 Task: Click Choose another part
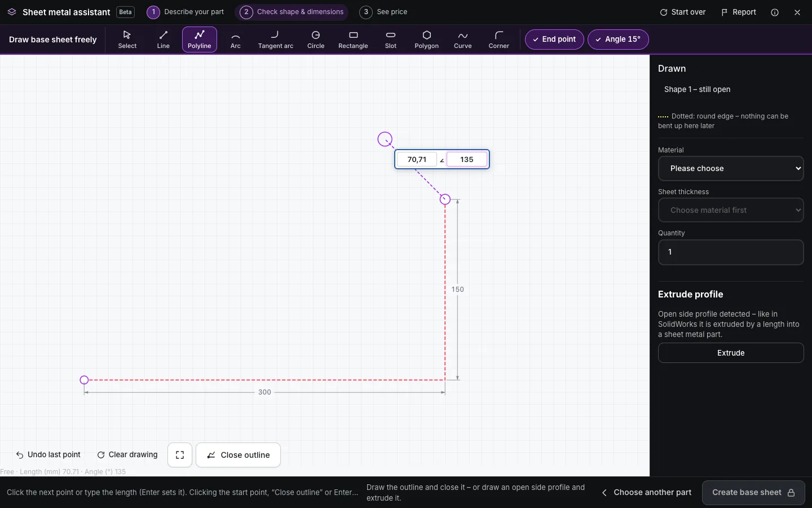click(x=647, y=493)
